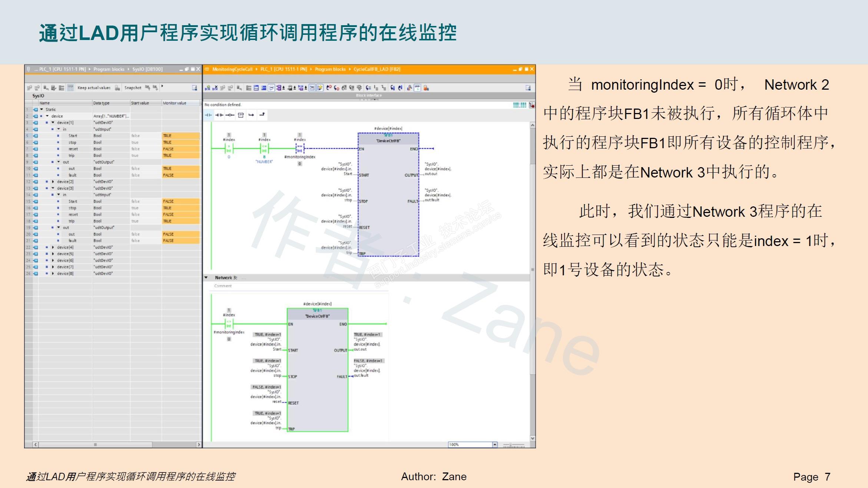The height and width of the screenshot is (488, 868).
Task: Click Keep actual values button
Action: [94, 88]
